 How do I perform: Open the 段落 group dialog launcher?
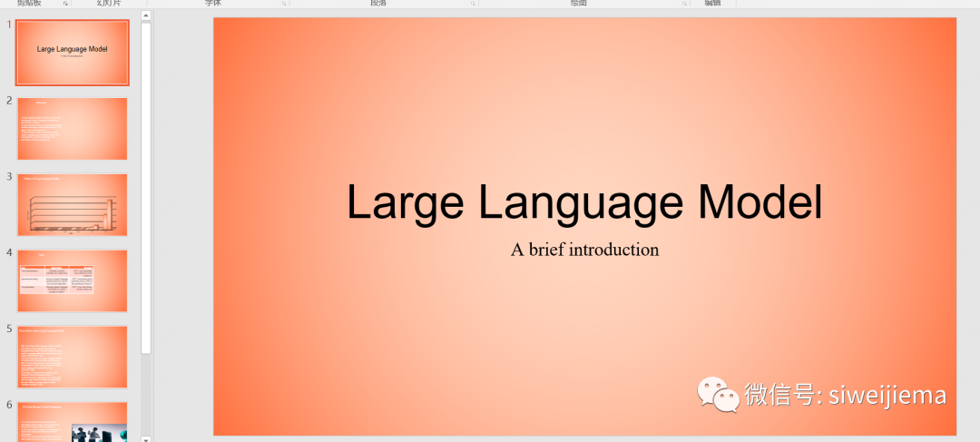[473, 4]
